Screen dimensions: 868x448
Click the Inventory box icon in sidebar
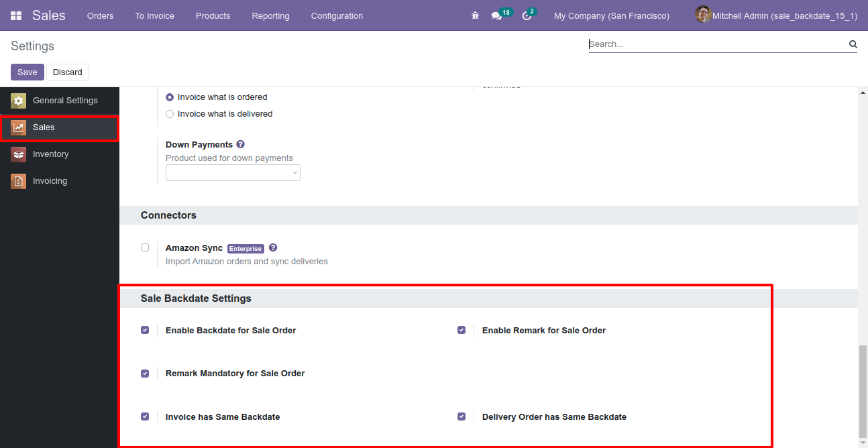pyautogui.click(x=19, y=154)
